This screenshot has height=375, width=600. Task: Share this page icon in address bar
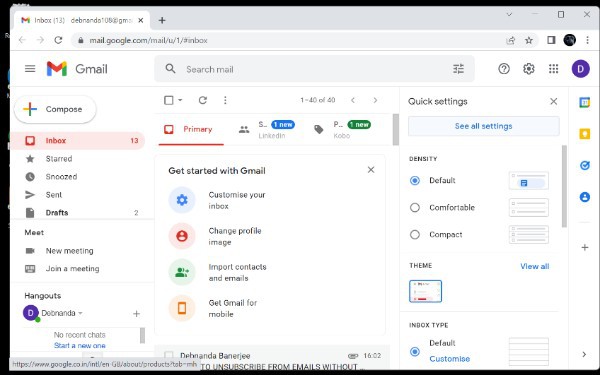tap(510, 40)
